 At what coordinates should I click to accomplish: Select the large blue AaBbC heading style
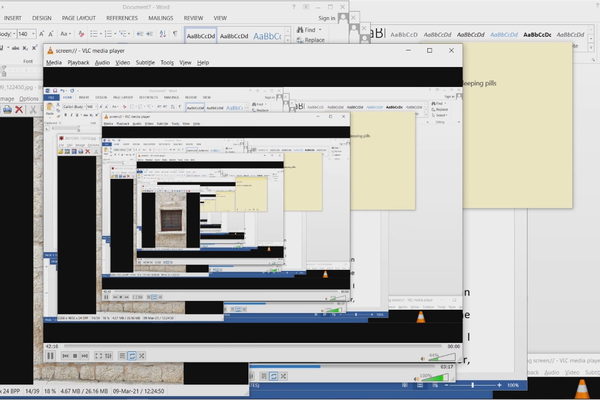(x=267, y=36)
